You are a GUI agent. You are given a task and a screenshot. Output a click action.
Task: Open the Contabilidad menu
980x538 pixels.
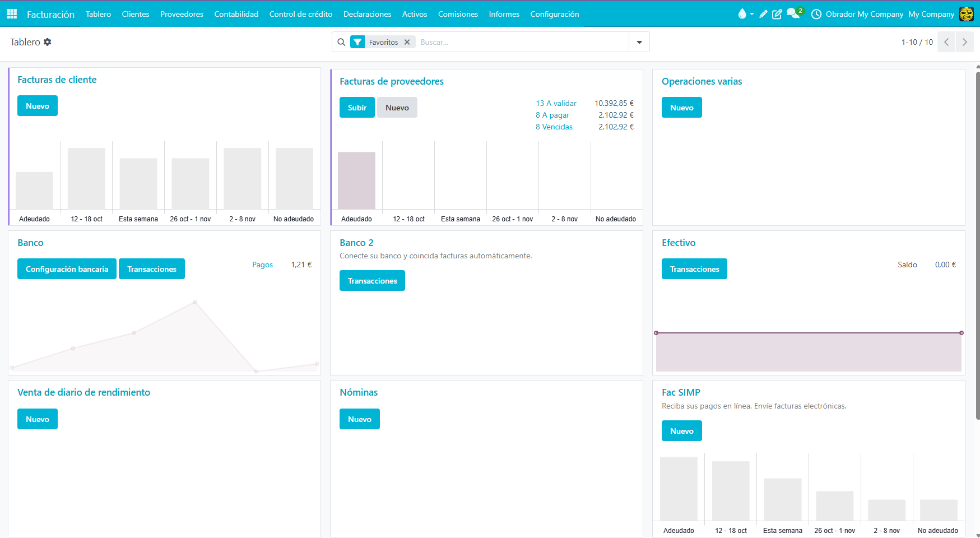pyautogui.click(x=236, y=14)
